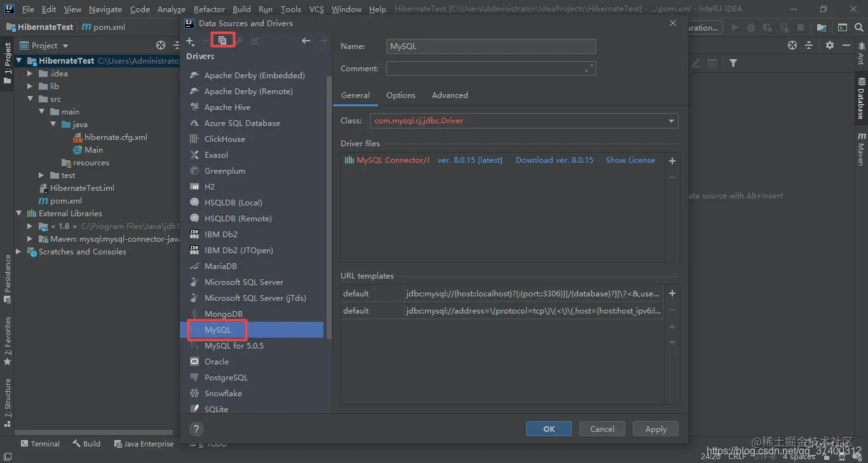Click the add (+) driver toolbar icon
The width and height of the screenshot is (868, 463).
pos(190,41)
